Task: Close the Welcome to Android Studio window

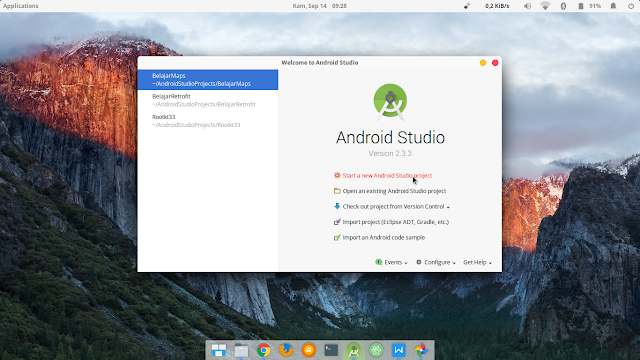Action: point(495,63)
